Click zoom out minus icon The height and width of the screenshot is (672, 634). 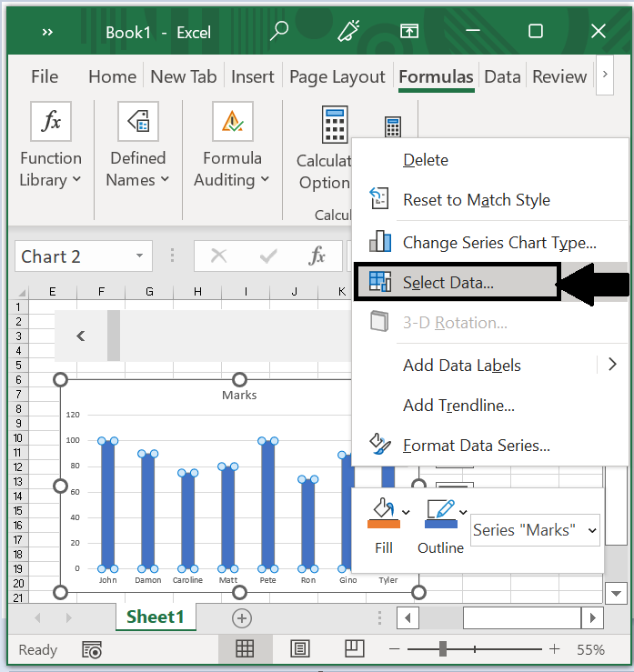pos(395,649)
